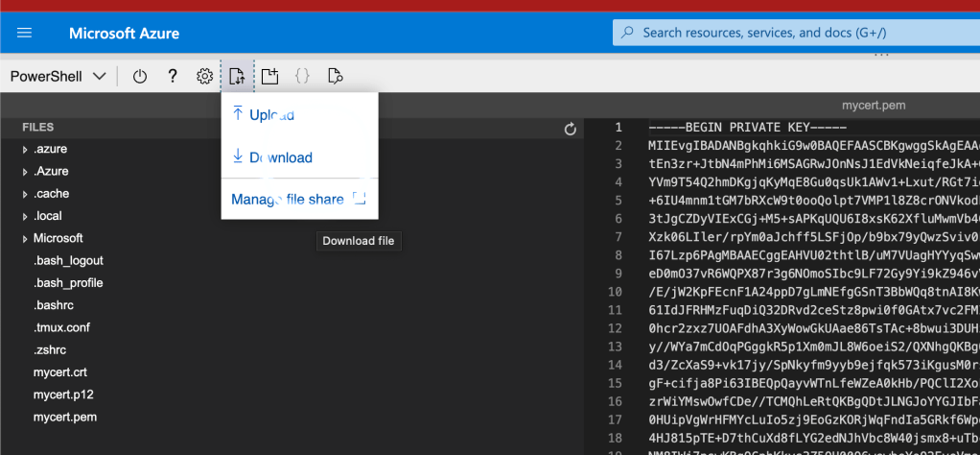Viewport: 980px width, 455px height.
Task: Open a new Cloud Shell session
Action: [x=269, y=77]
